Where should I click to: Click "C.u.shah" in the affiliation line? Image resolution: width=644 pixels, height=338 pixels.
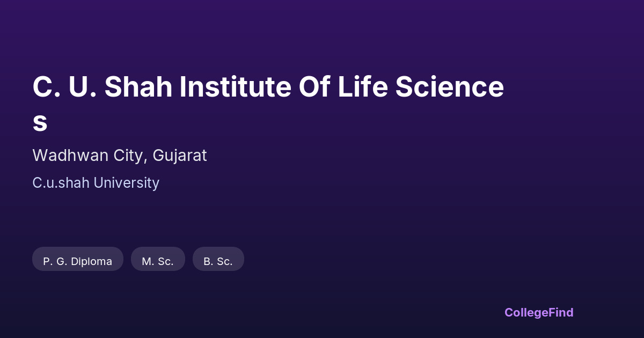[61, 183]
